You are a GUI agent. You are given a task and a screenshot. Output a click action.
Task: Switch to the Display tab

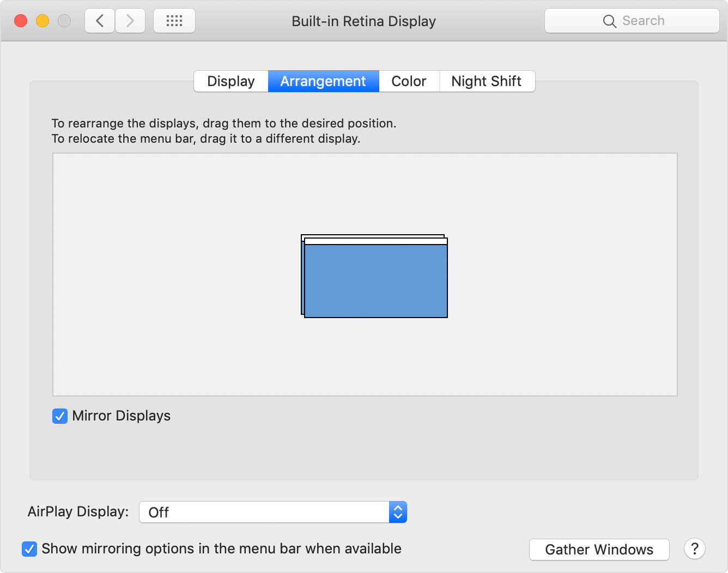tap(230, 81)
